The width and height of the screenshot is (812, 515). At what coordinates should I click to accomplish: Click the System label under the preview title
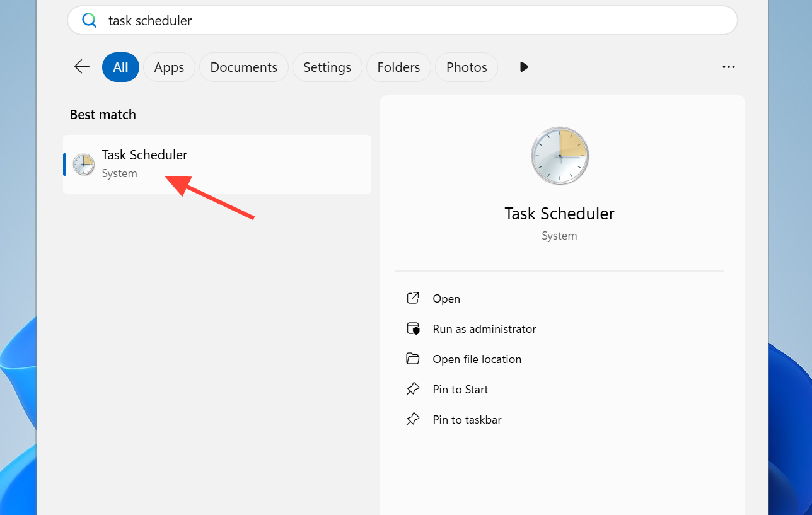[560, 236]
